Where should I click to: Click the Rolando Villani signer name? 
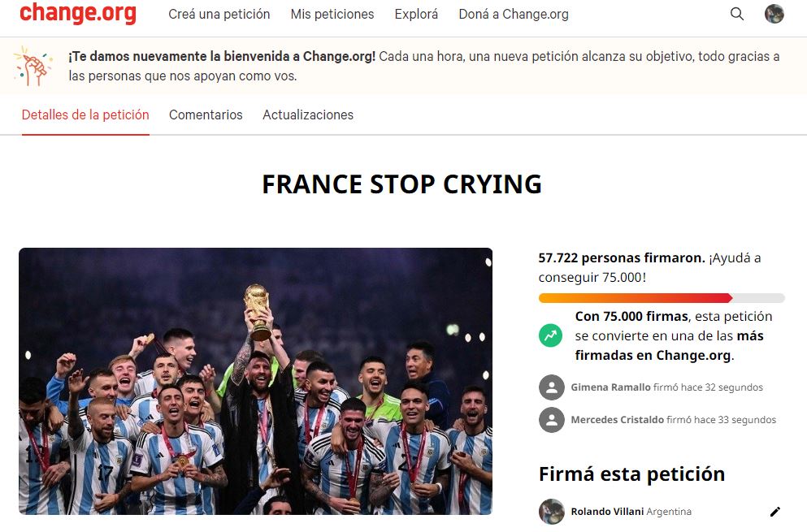(607, 512)
